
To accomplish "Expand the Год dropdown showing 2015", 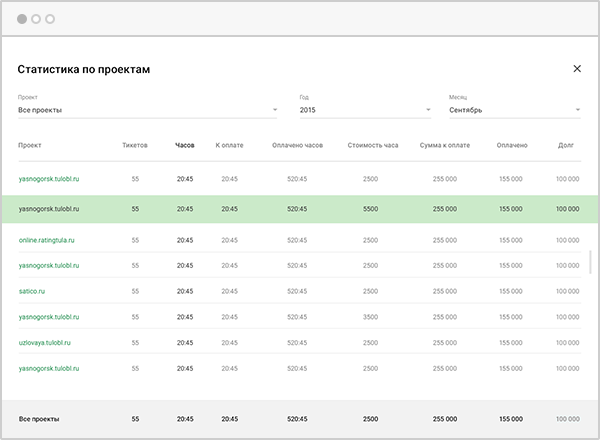I will 364,110.
